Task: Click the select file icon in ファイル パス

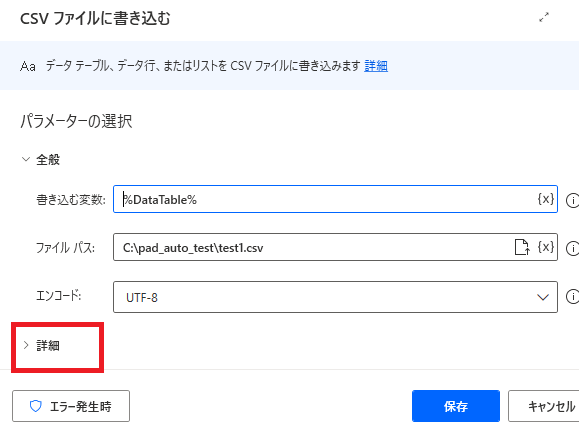Action: 522,247
